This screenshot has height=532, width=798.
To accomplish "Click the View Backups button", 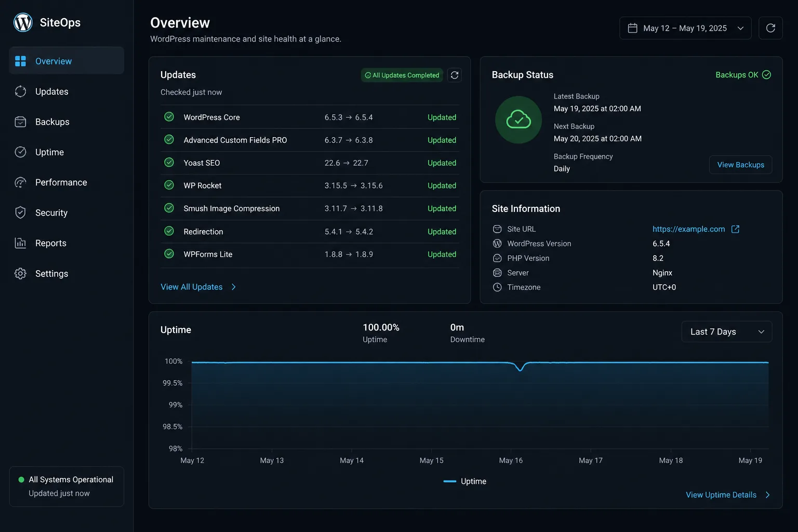I will (740, 165).
